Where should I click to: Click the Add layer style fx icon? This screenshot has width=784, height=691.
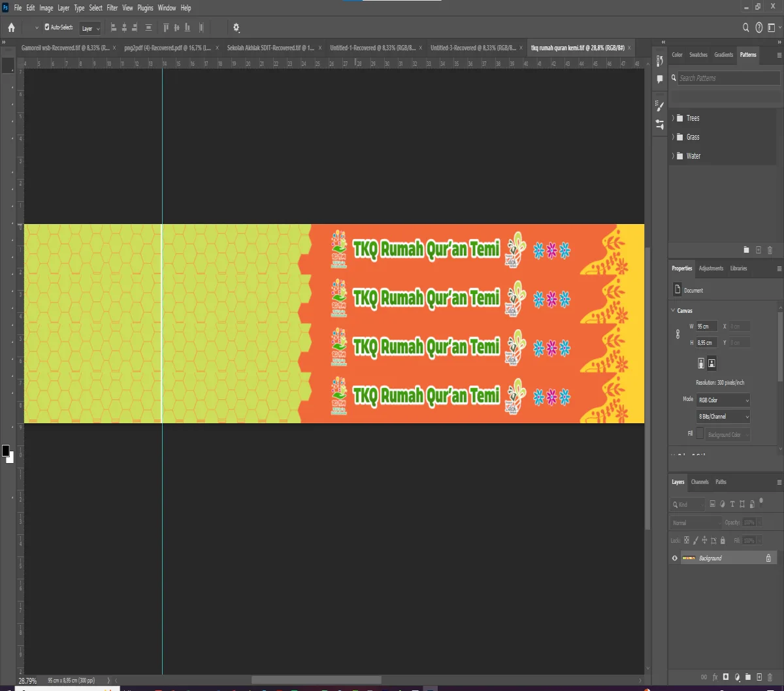tap(715, 677)
